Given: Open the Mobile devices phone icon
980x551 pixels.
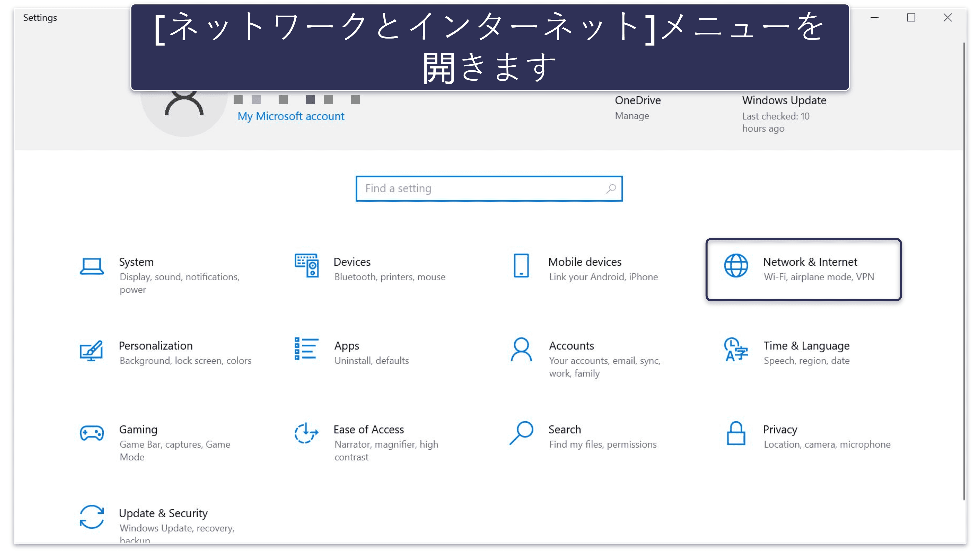Looking at the screenshot, I should [x=521, y=265].
